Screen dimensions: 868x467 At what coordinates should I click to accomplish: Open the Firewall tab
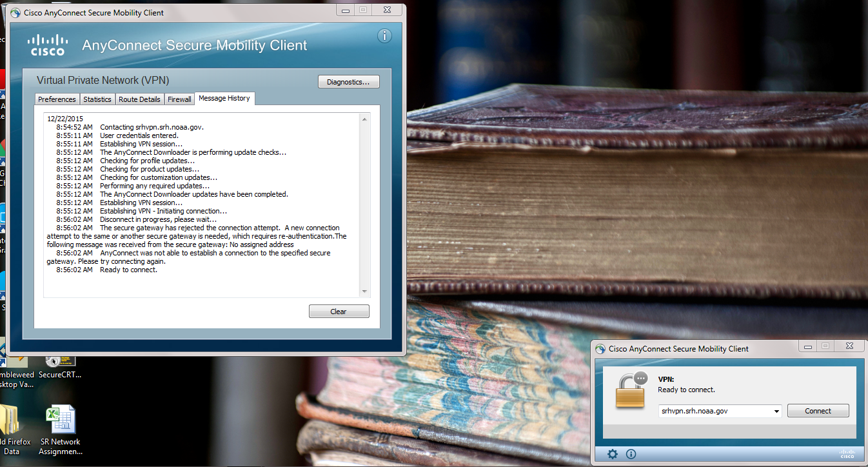[179, 99]
